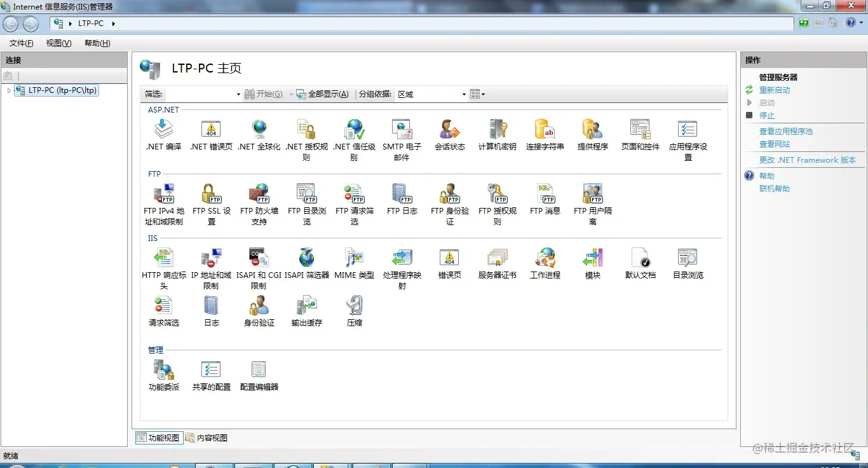The image size is (868, 468).
Task: Open the 会话状态 icon
Action: [450, 130]
